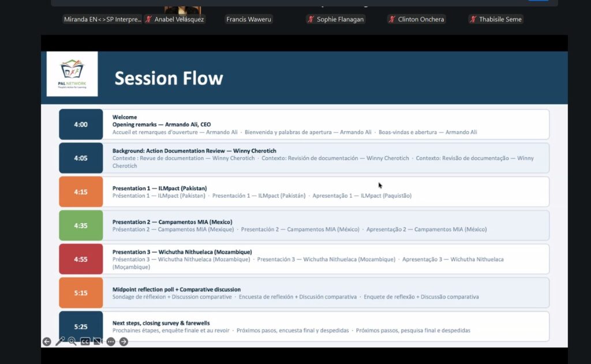The height and width of the screenshot is (364, 591).
Task: Click 'Prochaines étapes, enquête finale et au revoir'
Action: tap(171, 331)
